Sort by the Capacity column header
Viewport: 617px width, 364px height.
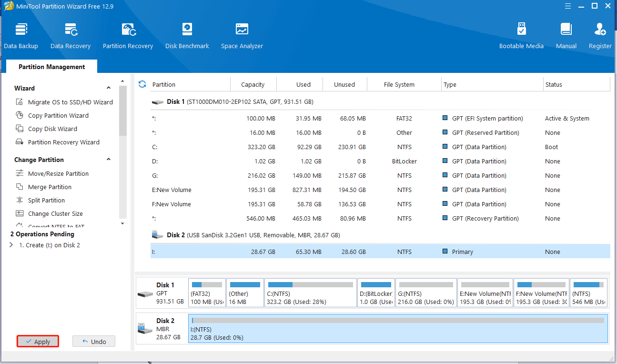point(253,84)
